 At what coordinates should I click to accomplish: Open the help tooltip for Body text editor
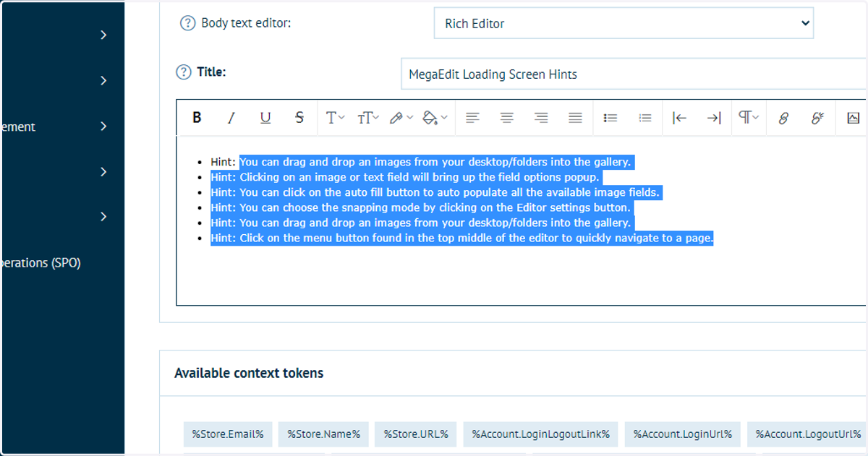[187, 23]
